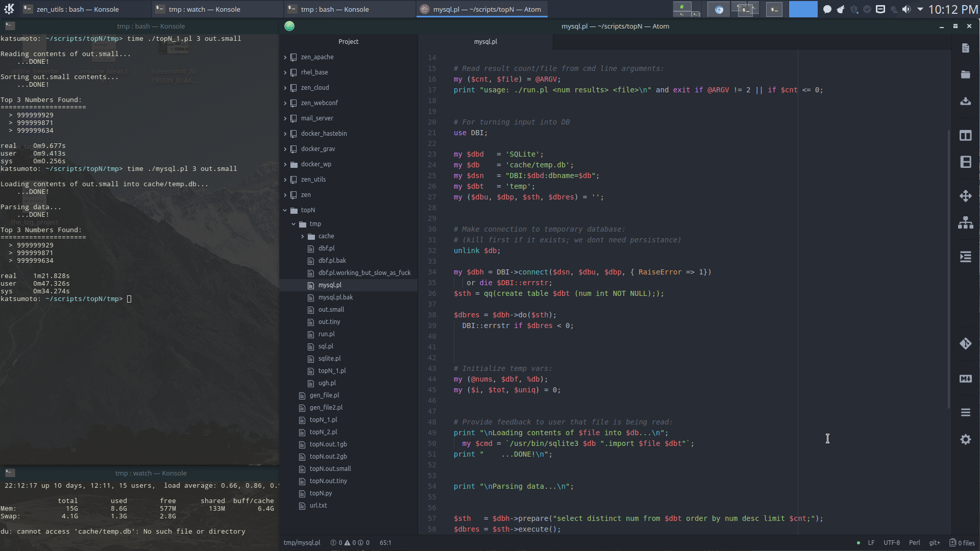
Task: Select the mysql.pl Atom taskbar entry
Action: click(x=482, y=9)
